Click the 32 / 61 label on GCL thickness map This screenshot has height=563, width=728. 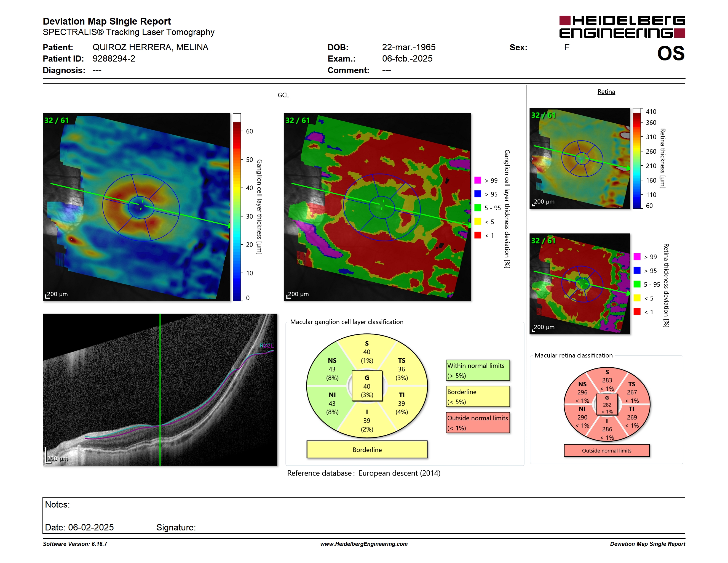(57, 120)
